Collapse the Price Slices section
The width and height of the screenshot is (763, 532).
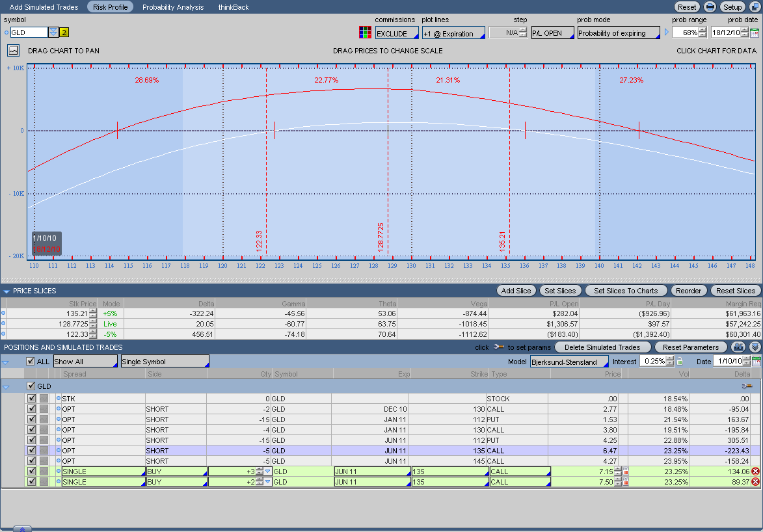click(x=7, y=291)
